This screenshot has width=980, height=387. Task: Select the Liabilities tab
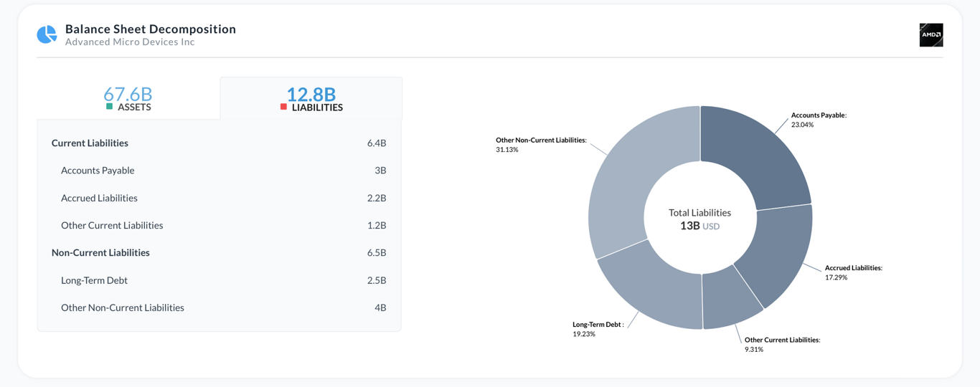(311, 98)
